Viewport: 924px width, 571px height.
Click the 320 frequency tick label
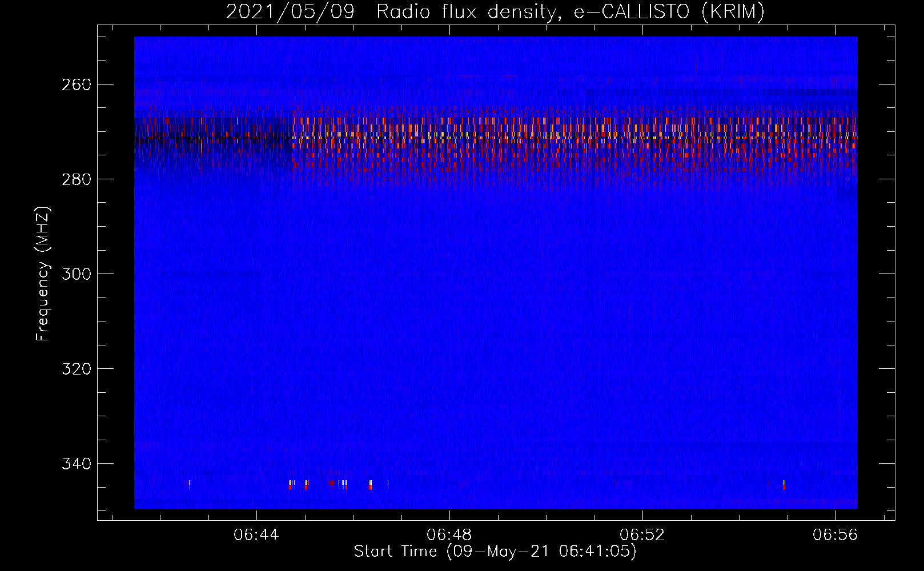(x=77, y=369)
